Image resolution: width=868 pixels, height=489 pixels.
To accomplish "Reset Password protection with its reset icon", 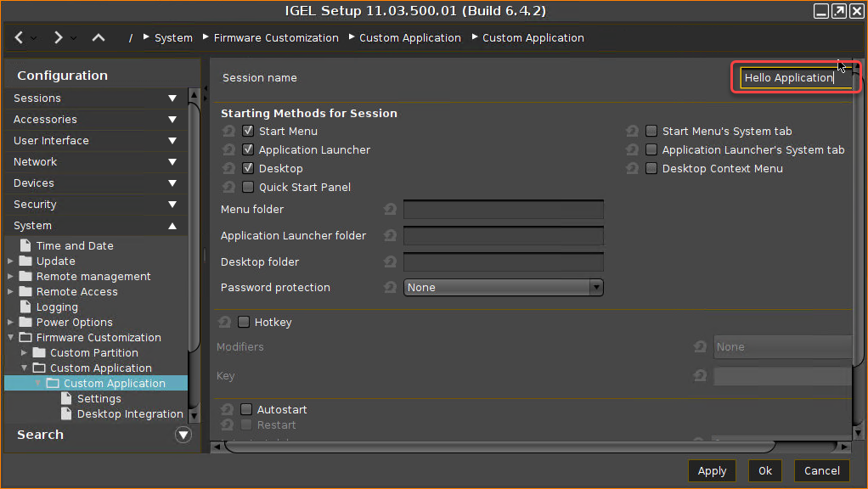I will (x=390, y=287).
